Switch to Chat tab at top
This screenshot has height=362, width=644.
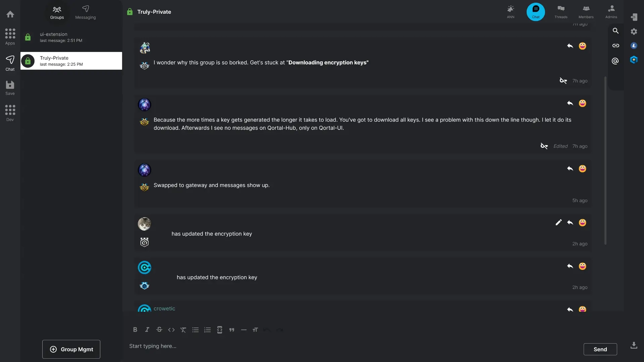tap(536, 11)
